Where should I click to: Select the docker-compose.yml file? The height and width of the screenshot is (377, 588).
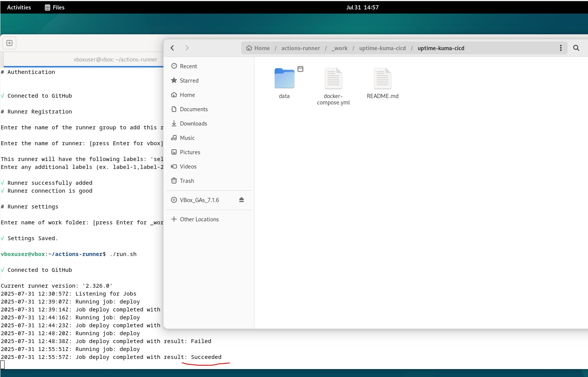(x=333, y=86)
